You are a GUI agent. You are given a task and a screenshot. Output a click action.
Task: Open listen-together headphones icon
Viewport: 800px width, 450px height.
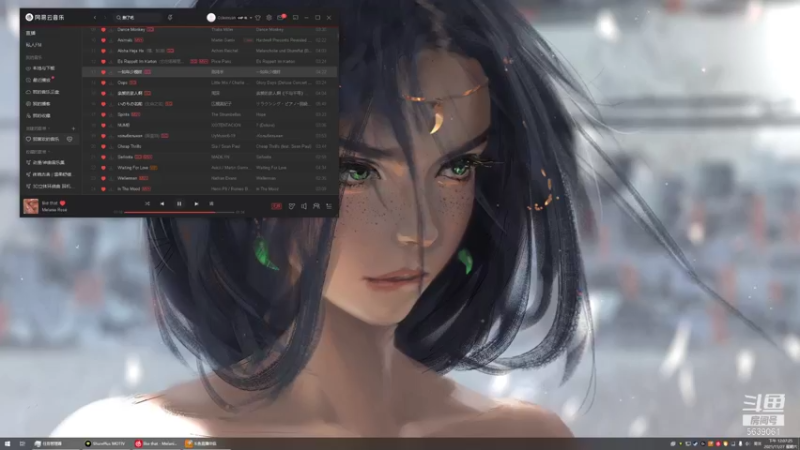click(316, 206)
